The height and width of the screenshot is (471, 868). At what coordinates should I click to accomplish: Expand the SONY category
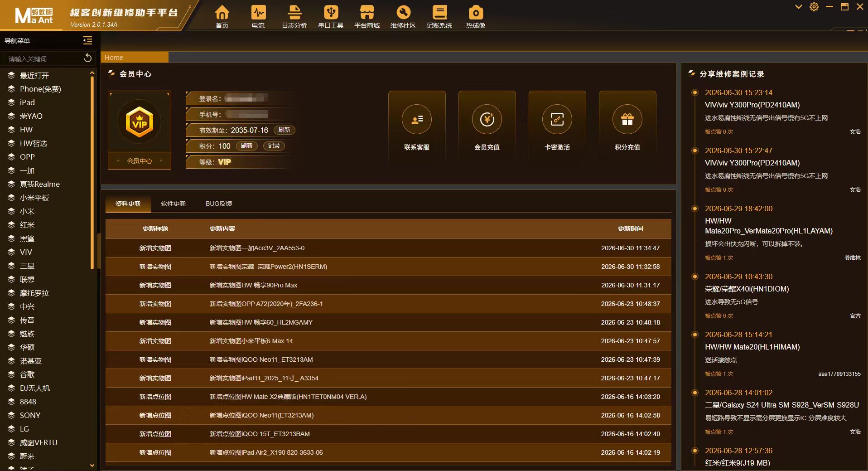30,415
